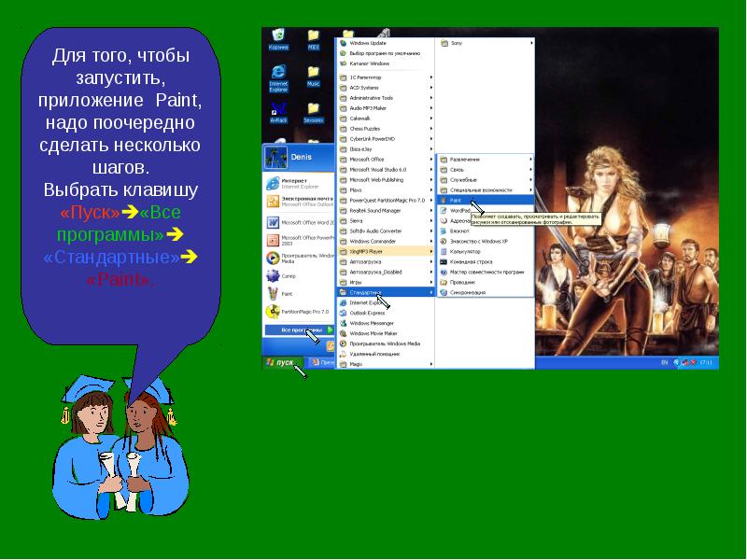Open the MIDI folder on desktop
Image resolution: width=747 pixels, height=560 pixels.
pyautogui.click(x=313, y=38)
